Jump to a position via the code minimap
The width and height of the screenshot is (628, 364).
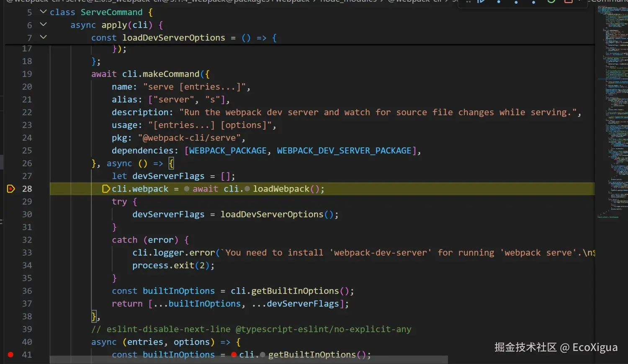[x=613, y=111]
